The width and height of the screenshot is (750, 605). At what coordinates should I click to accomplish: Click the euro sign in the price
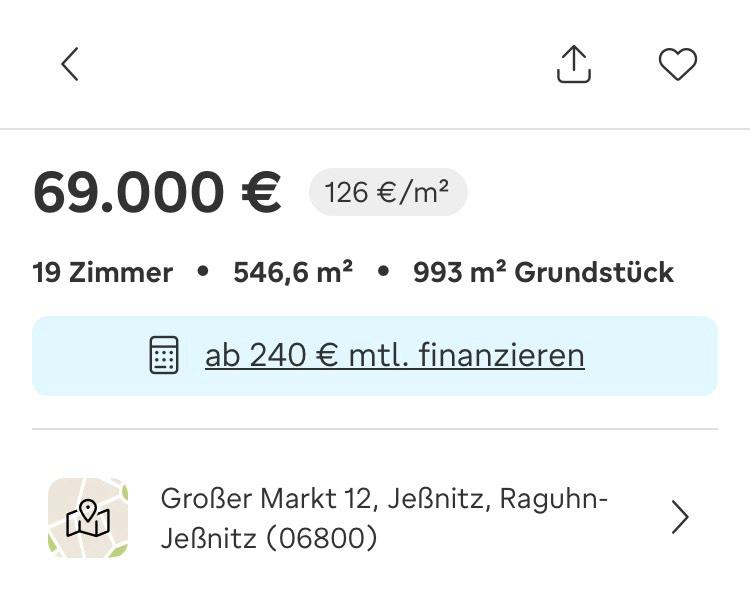point(261,193)
